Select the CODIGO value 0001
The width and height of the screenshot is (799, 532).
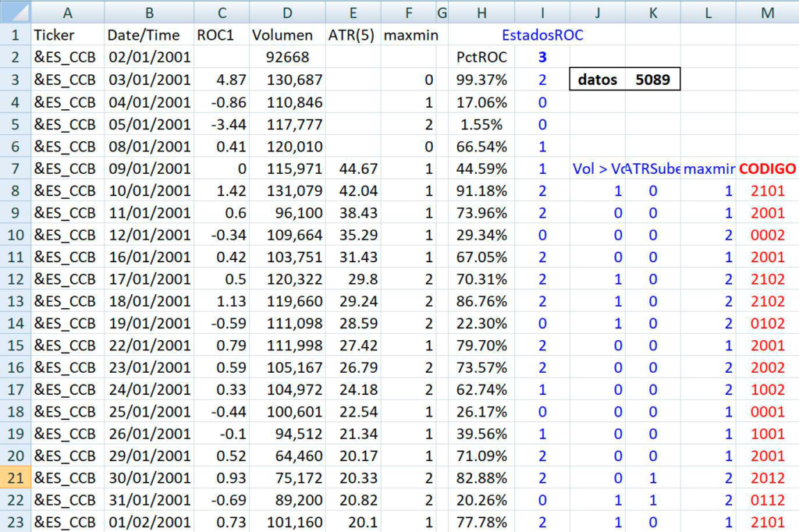[x=768, y=412]
